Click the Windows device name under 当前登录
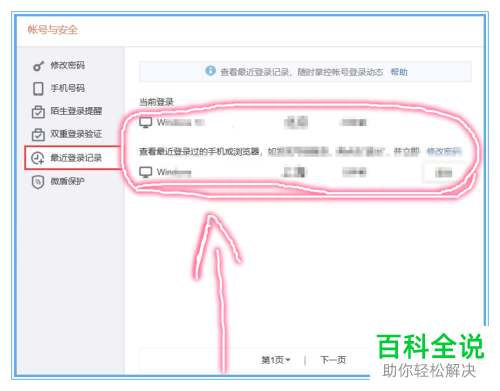500x391 pixels. click(x=180, y=122)
